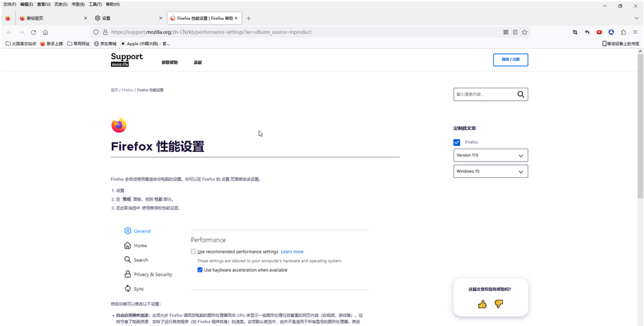644x326 pixels.
Task: Toggle reader view icon in address bar
Action: click(x=515, y=32)
